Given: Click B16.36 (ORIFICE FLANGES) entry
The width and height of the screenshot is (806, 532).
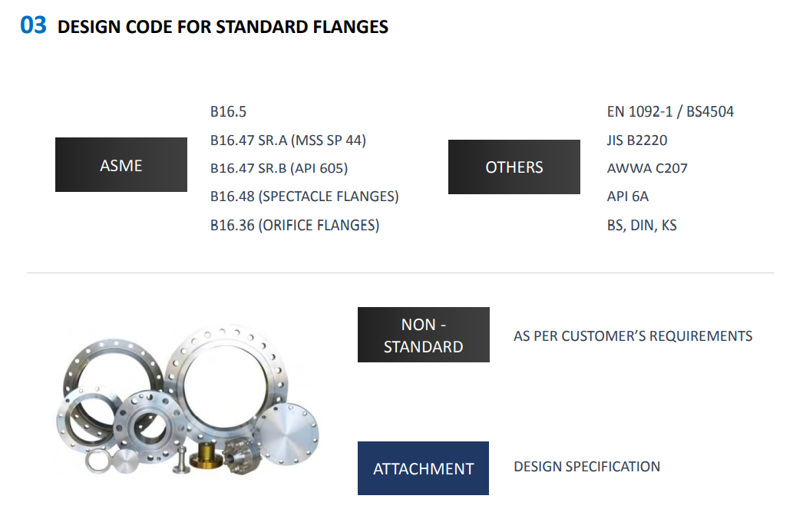Looking at the screenshot, I should (295, 225).
